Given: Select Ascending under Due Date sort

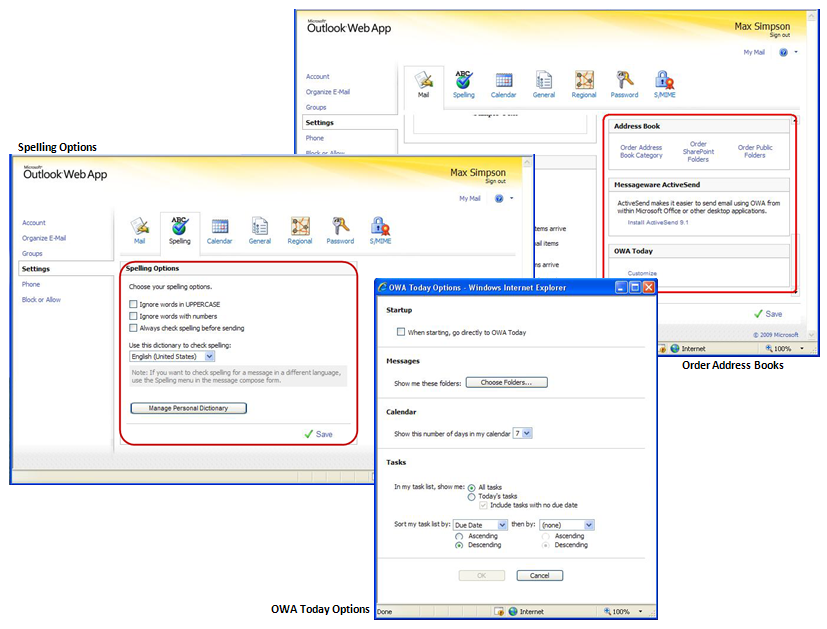Looking at the screenshot, I should point(459,536).
